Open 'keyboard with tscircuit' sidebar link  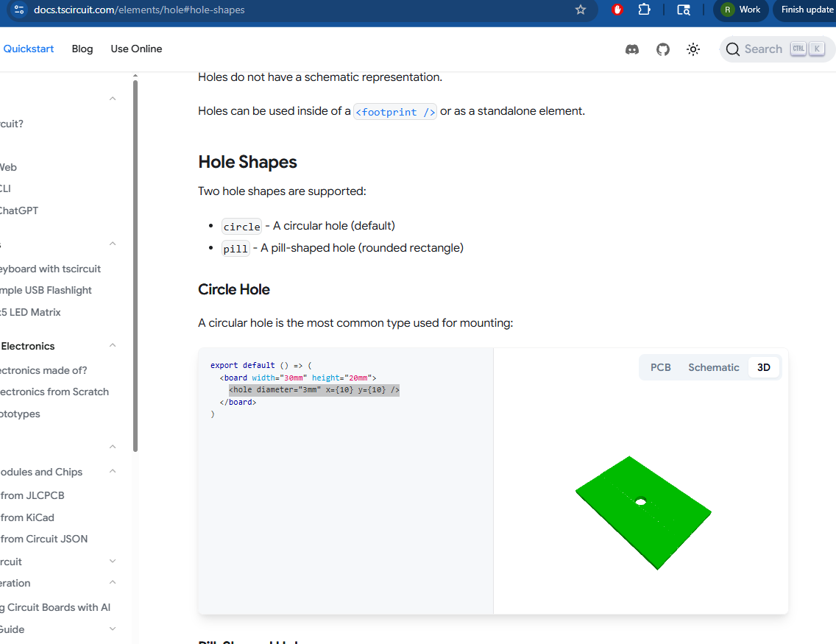pyautogui.click(x=50, y=269)
